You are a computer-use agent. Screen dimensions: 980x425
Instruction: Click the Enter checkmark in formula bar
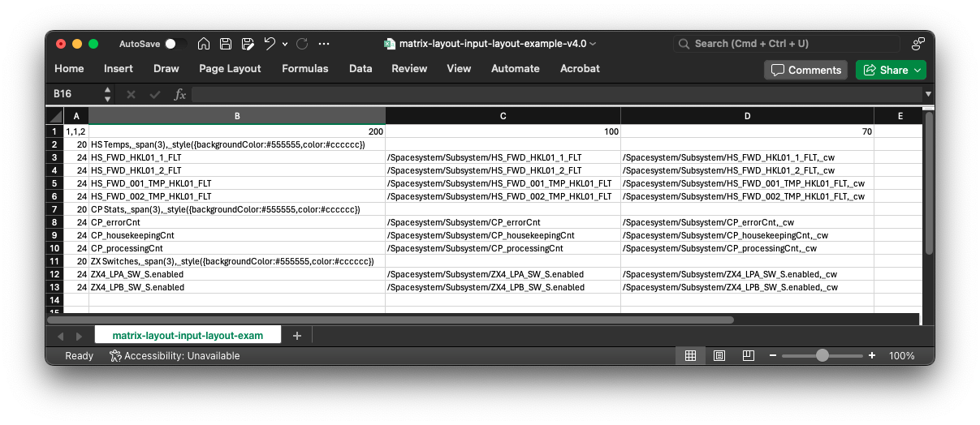tap(155, 95)
